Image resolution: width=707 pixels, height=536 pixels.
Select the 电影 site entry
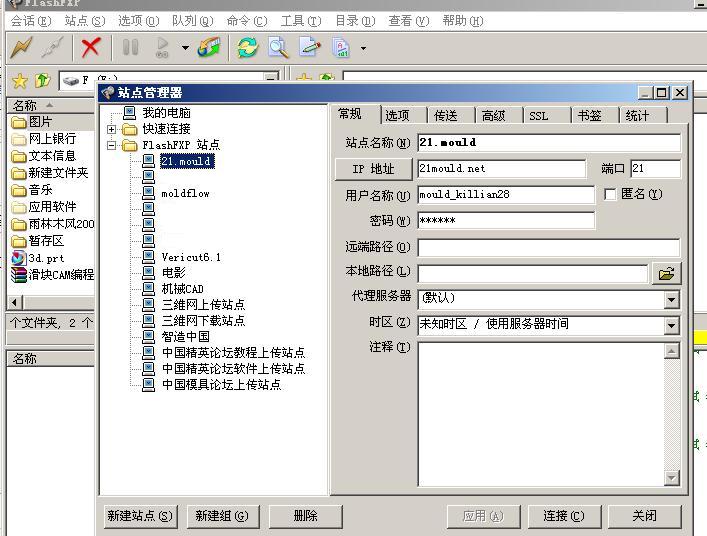[174, 273]
